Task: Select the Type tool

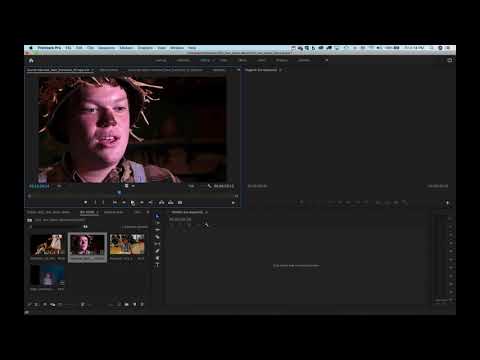Action: (x=157, y=265)
